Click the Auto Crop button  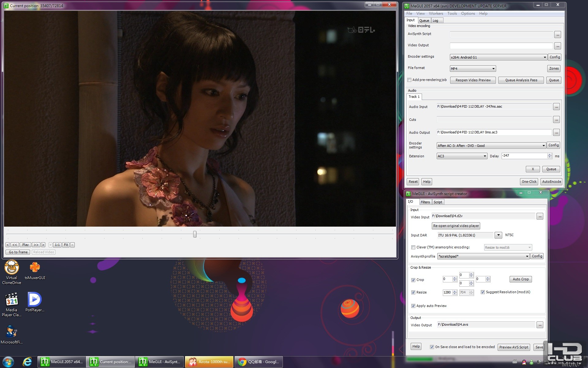pos(520,279)
